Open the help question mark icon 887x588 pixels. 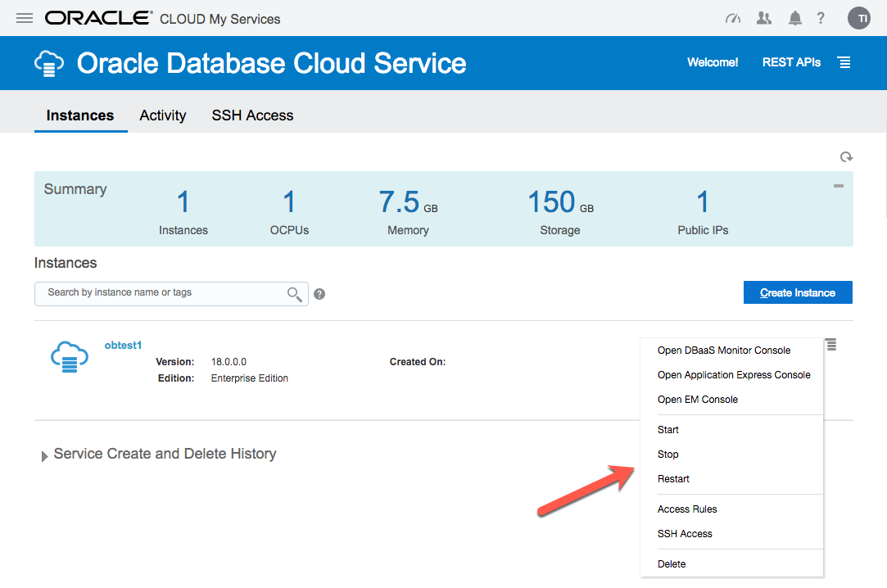(821, 19)
